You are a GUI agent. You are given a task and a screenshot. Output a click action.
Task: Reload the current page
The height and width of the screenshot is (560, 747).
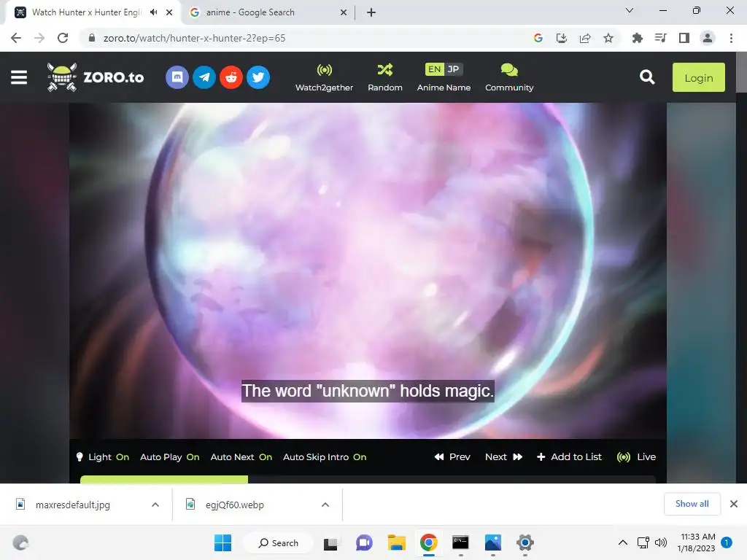click(x=63, y=38)
